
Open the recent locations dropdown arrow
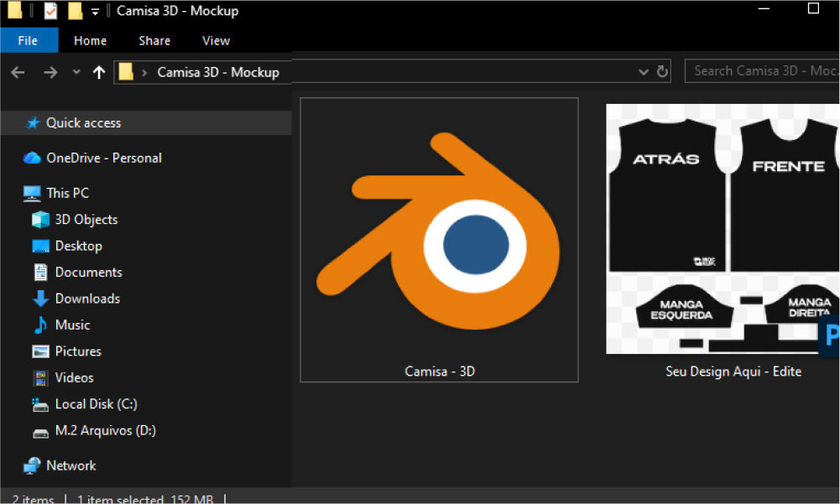point(76,72)
